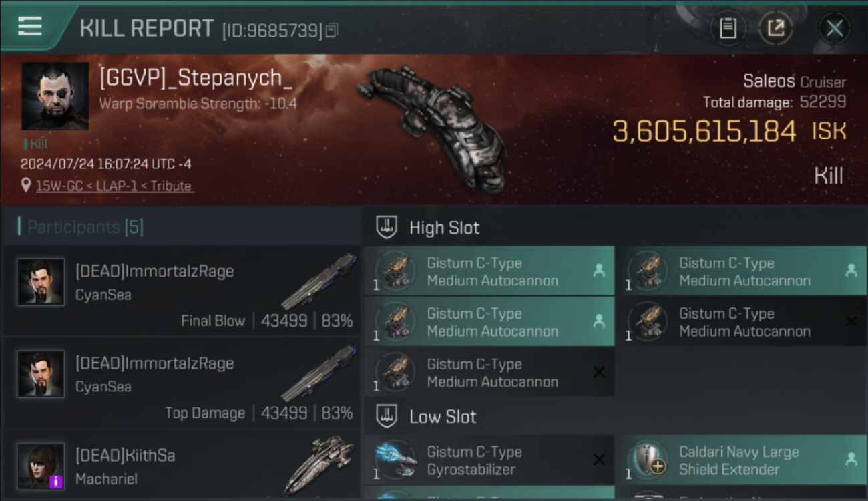Select the Caldari Navy Large Shield Extender icon
868x501 pixels.
648,460
